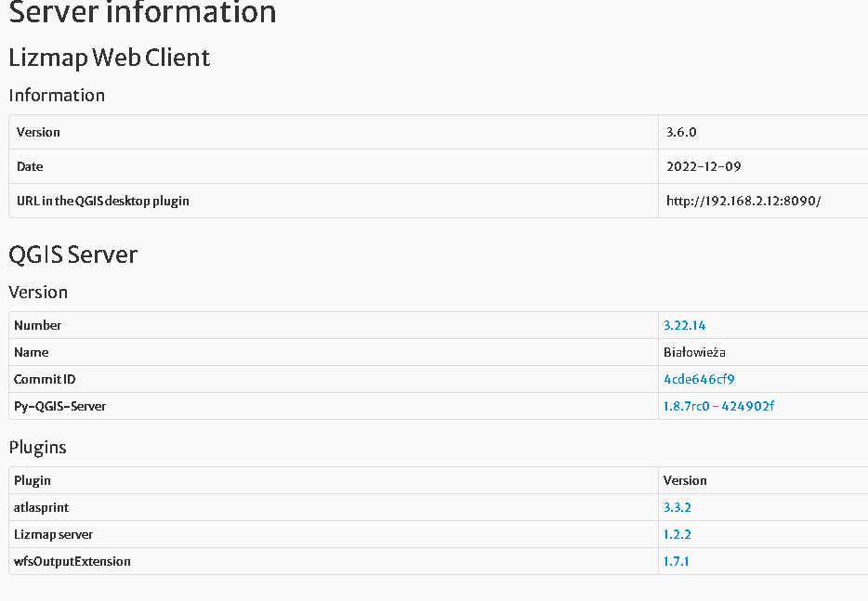Select the Lizmap Web Client heading
This screenshot has height=601, width=868.
[x=109, y=58]
